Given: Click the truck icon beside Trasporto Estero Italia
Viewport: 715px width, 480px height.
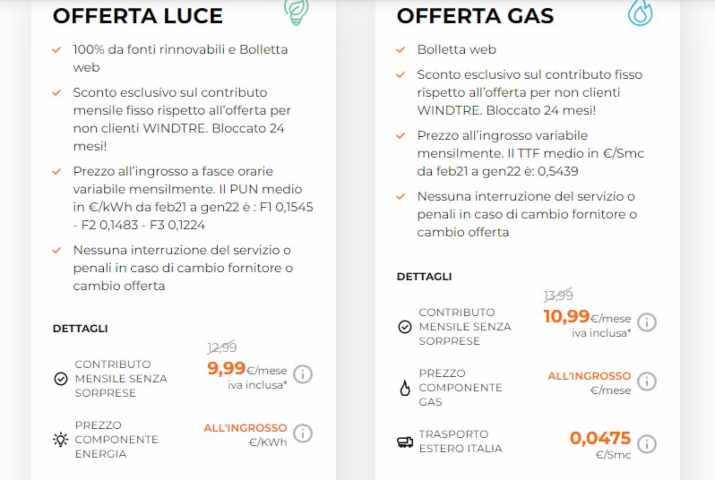Looking at the screenshot, I should coord(405,441).
